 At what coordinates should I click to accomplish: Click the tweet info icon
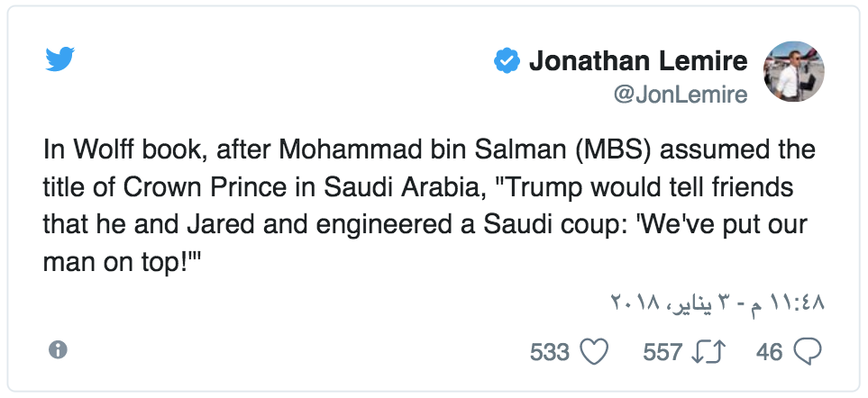pyautogui.click(x=58, y=350)
